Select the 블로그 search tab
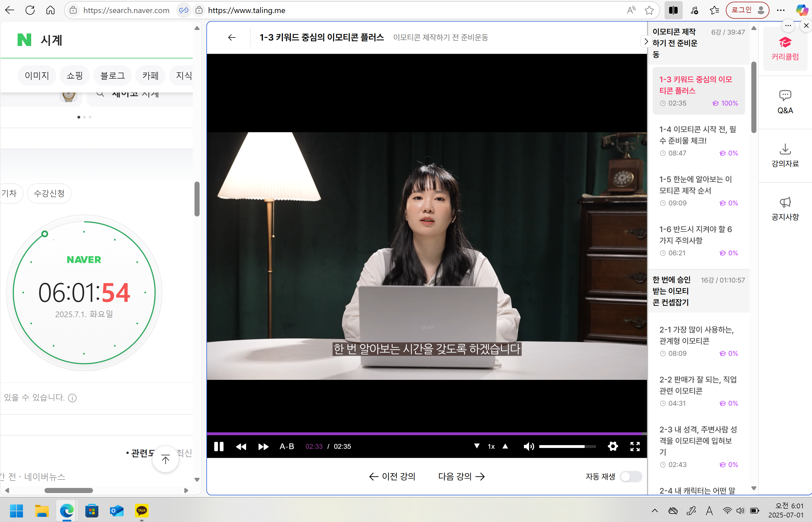Viewport: 812px width, 522px height. click(x=113, y=75)
